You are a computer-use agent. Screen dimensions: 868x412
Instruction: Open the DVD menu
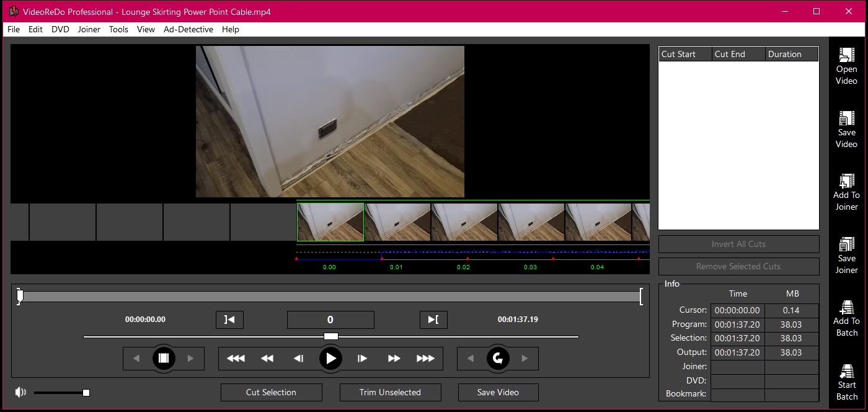[60, 29]
